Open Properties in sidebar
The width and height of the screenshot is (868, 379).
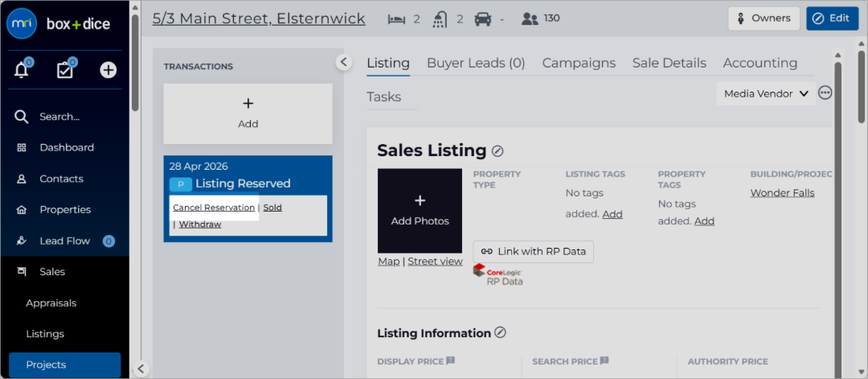click(x=65, y=210)
